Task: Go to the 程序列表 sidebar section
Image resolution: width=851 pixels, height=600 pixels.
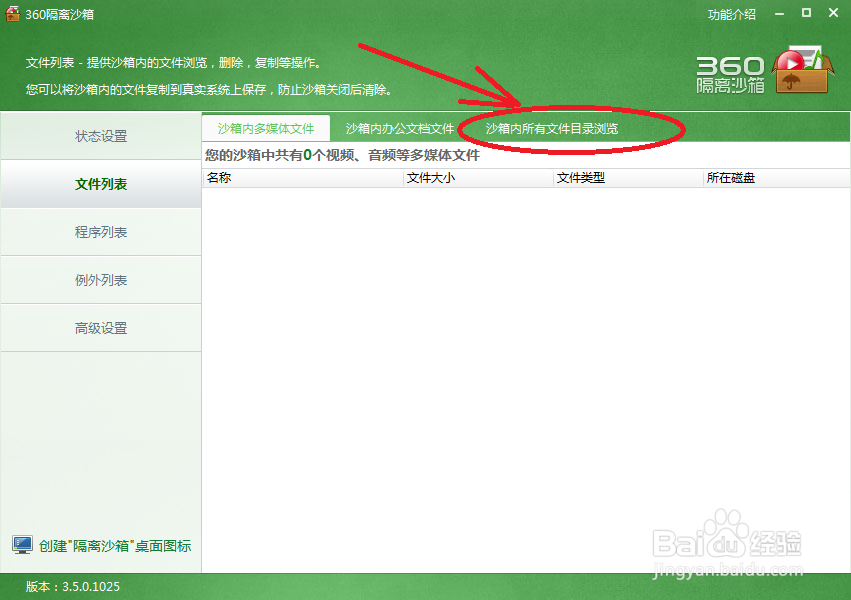Action: coord(101,232)
